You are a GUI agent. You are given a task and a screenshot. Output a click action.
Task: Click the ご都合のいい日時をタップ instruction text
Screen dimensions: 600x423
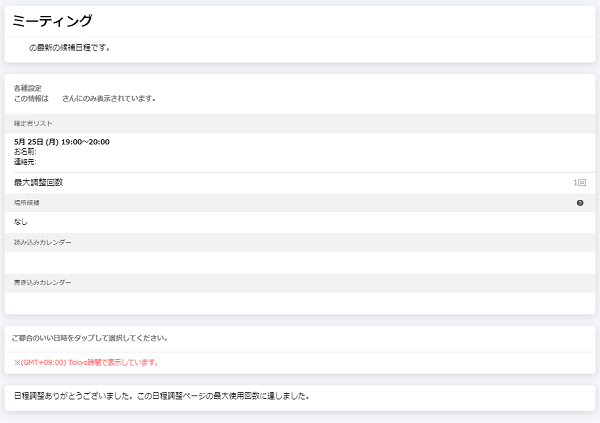[89, 338]
